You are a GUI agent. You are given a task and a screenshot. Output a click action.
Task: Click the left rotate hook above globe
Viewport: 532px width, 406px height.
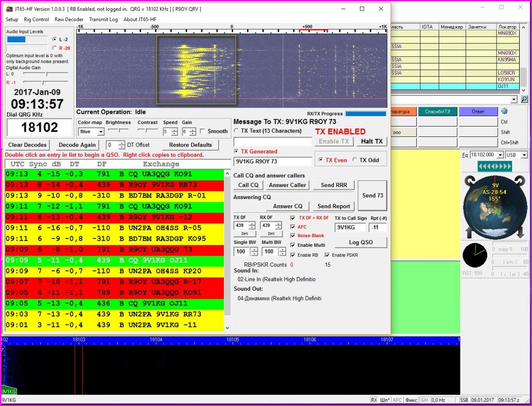pyautogui.click(x=469, y=180)
